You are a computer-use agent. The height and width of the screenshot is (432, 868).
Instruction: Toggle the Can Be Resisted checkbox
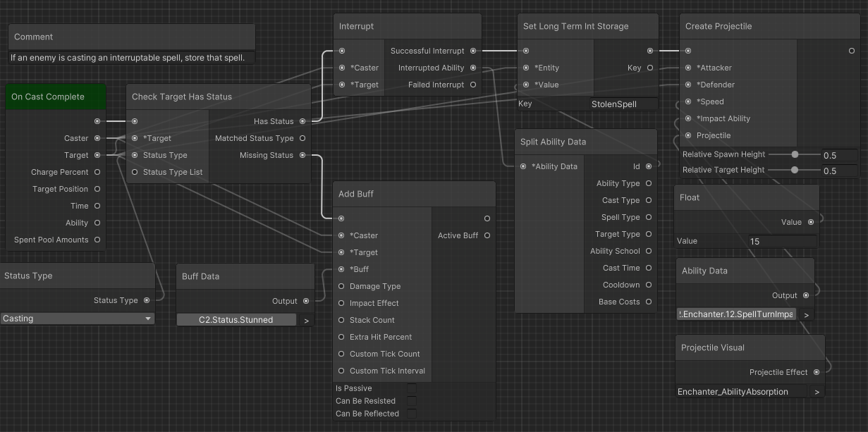(412, 401)
